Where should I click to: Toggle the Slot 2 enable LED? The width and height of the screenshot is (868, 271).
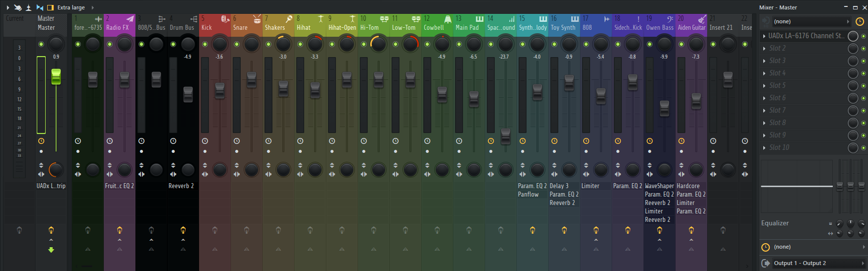click(864, 49)
